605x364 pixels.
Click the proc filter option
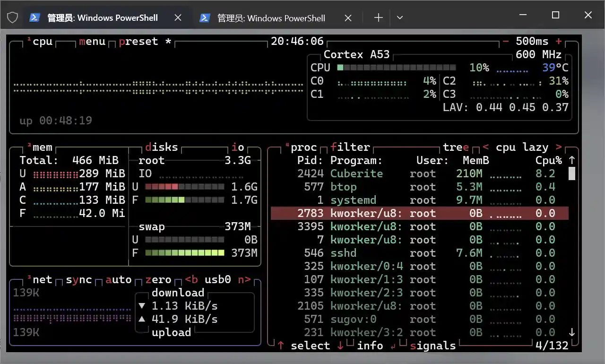(x=350, y=147)
